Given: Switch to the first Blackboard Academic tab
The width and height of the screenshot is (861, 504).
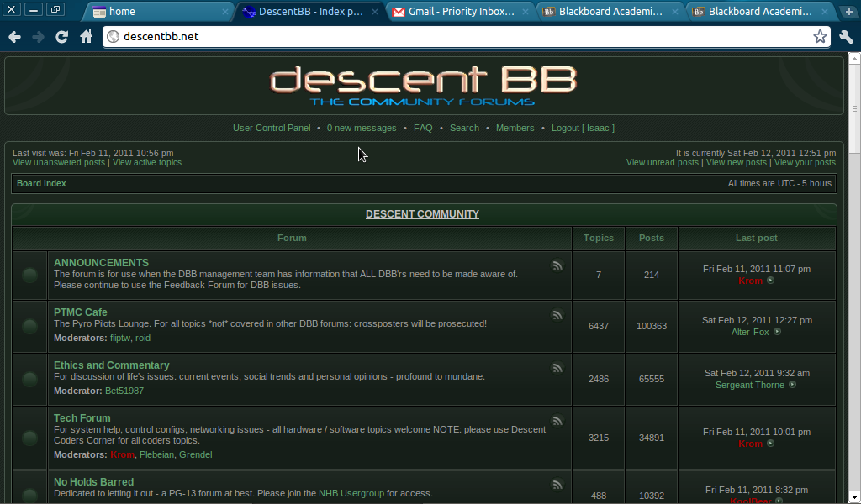Looking at the screenshot, I should [x=610, y=12].
